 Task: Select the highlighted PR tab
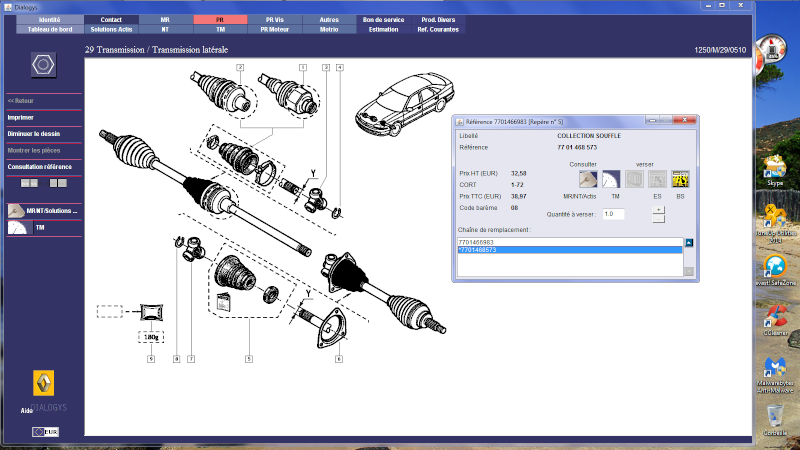click(220, 19)
